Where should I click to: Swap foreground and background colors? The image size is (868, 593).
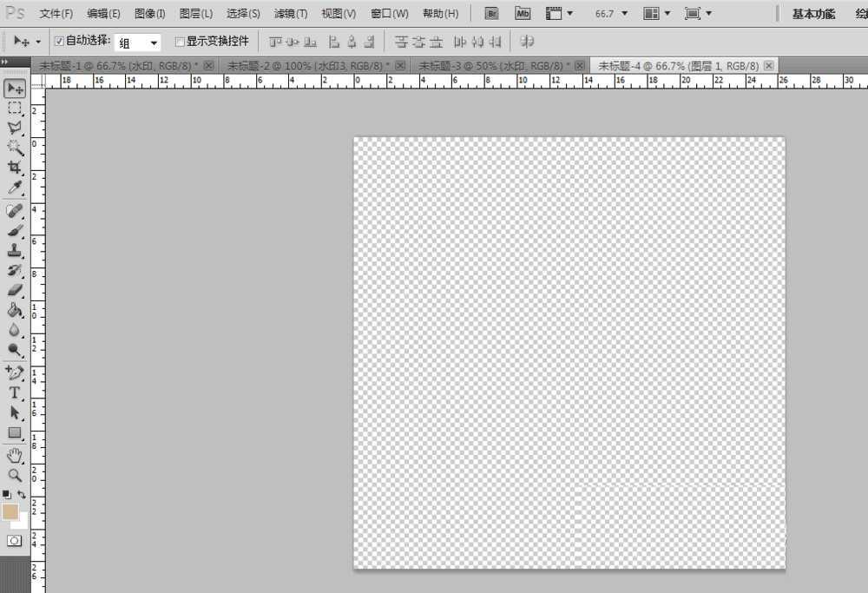pos(22,494)
